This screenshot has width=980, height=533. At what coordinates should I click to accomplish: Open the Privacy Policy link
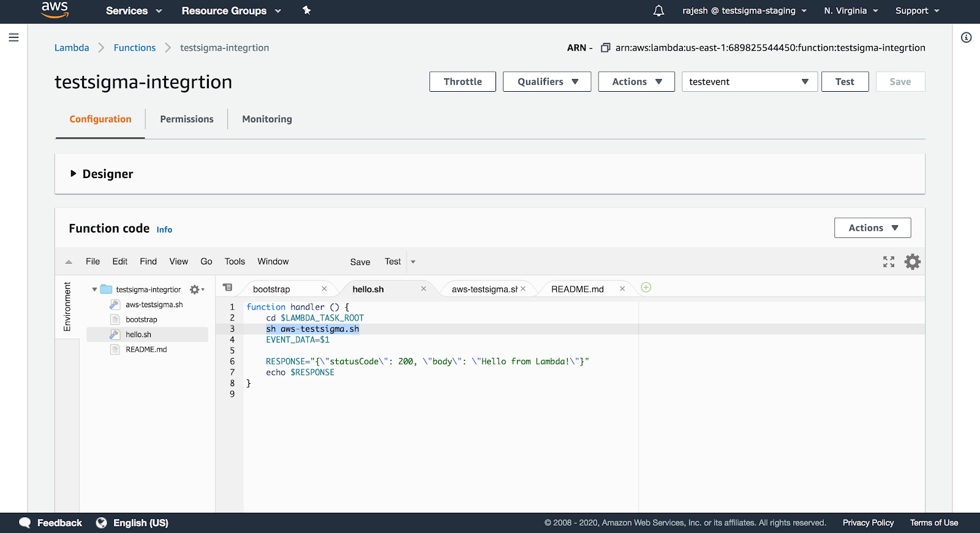coord(868,523)
